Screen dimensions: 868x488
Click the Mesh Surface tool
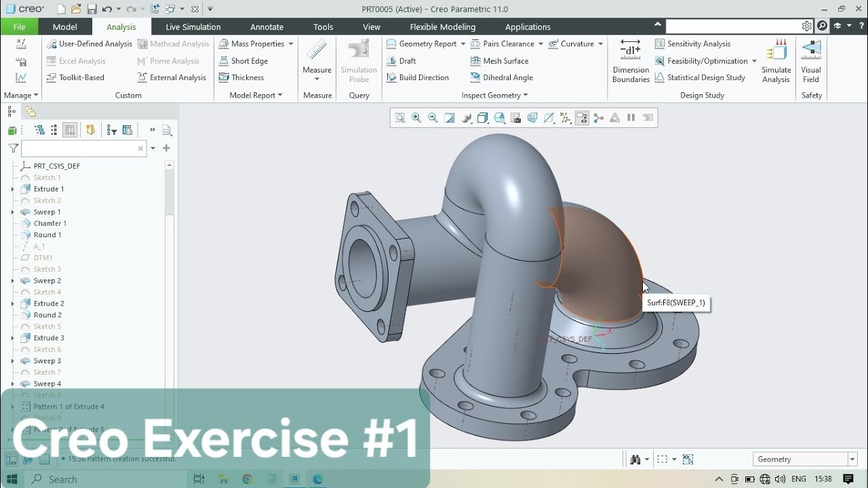[499, 60]
